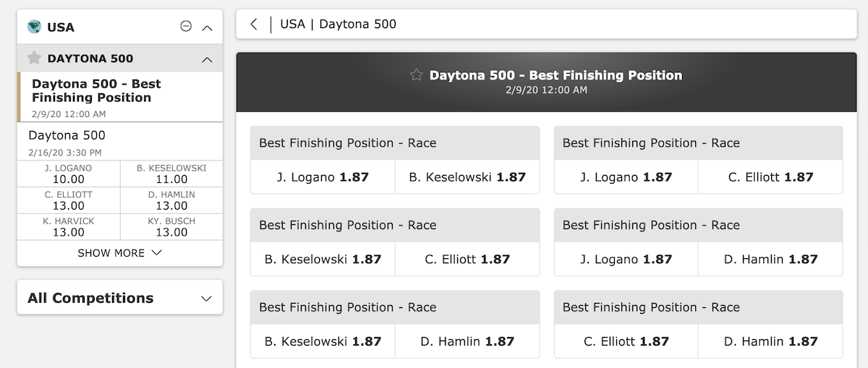Pick Ky. Busch at 13.00
This screenshot has height=368, width=868.
point(171,226)
